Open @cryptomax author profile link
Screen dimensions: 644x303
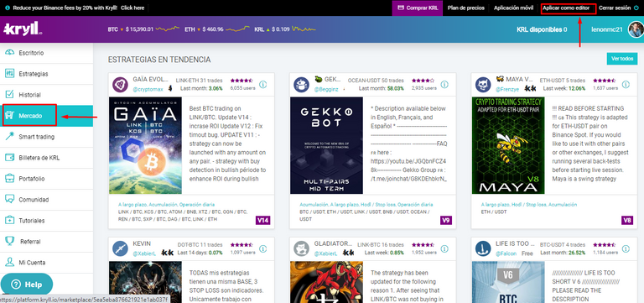[148, 89]
